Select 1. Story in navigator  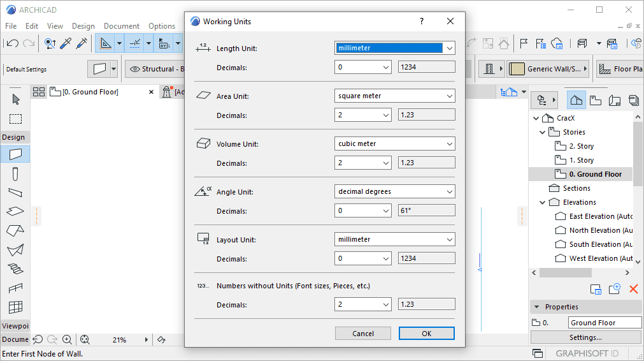pyautogui.click(x=581, y=160)
